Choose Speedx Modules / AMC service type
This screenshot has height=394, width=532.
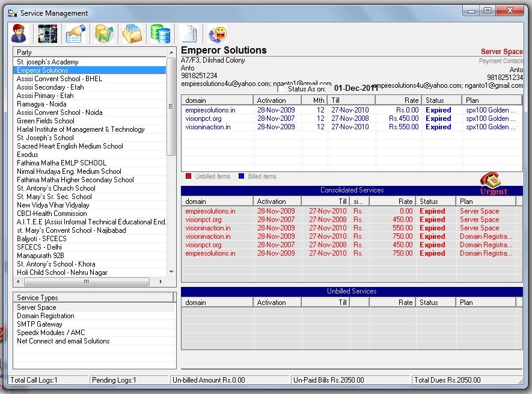(94, 333)
